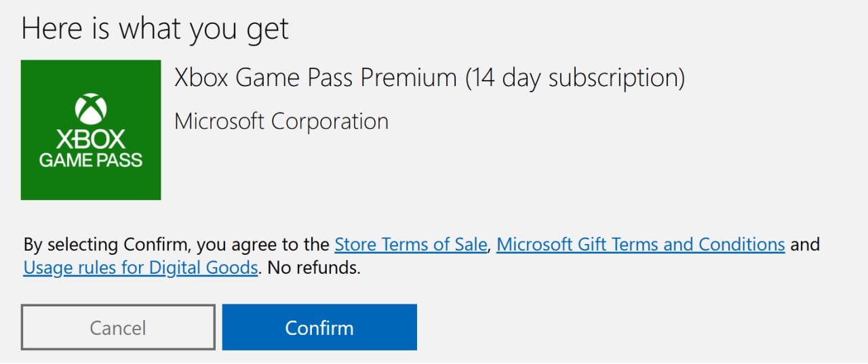The image size is (868, 364).
Task: Click the Microsoft Corporation publisher name
Action: (281, 122)
